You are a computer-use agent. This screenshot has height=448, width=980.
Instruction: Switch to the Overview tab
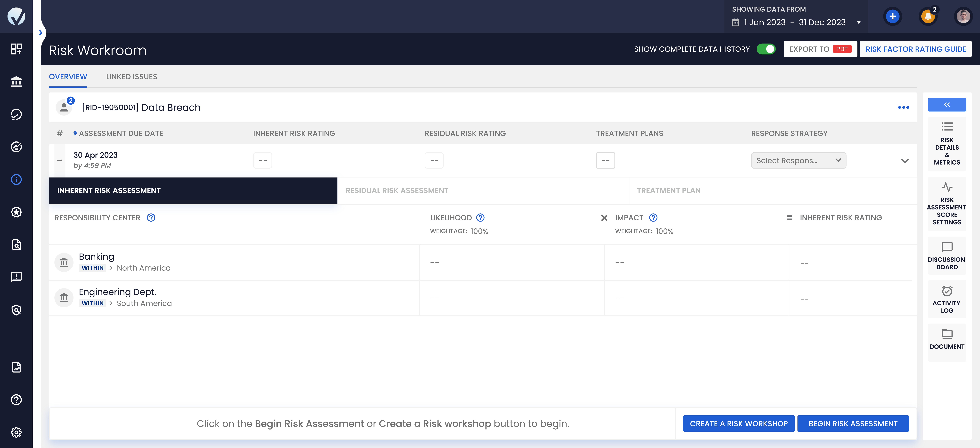[x=68, y=77]
